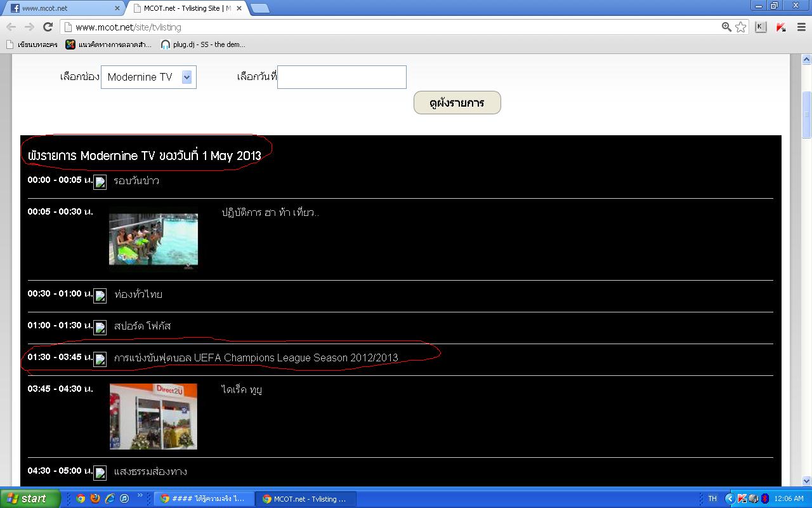Screen dimensions: 812x508
Task: Expand hidden system tray icons
Action: click(x=730, y=498)
